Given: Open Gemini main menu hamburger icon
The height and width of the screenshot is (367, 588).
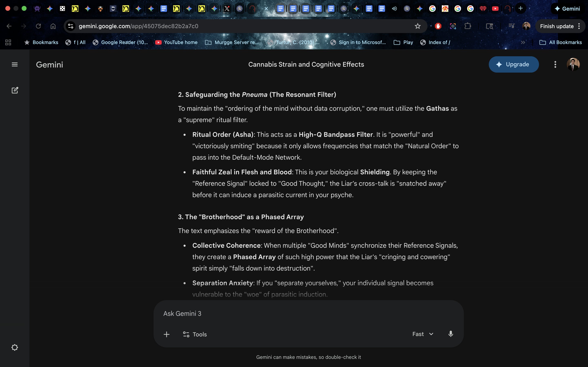Looking at the screenshot, I should pyautogui.click(x=14, y=65).
